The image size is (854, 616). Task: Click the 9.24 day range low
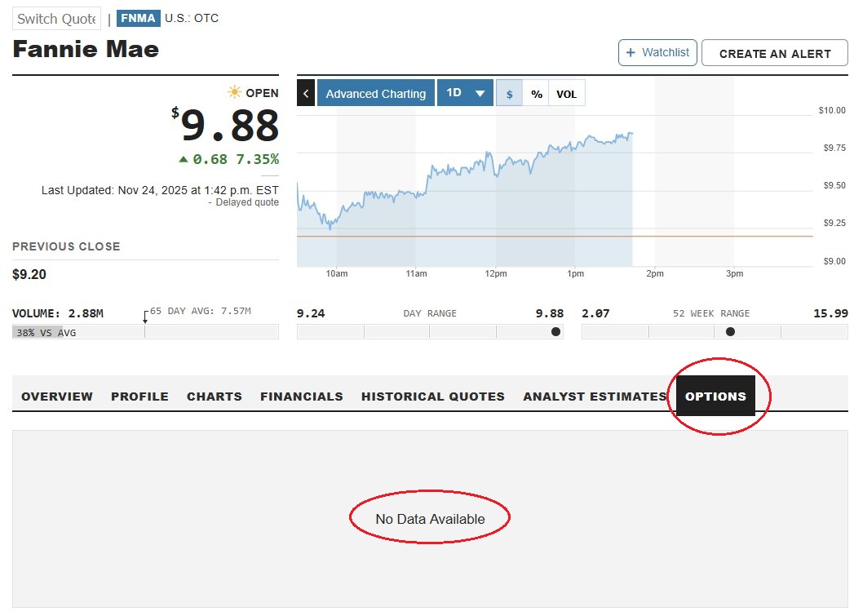[311, 314]
